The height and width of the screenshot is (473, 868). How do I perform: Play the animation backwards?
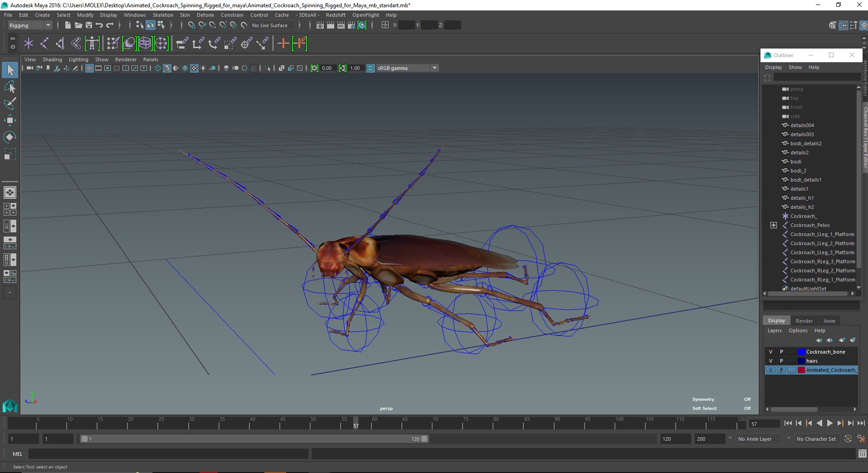(819, 423)
